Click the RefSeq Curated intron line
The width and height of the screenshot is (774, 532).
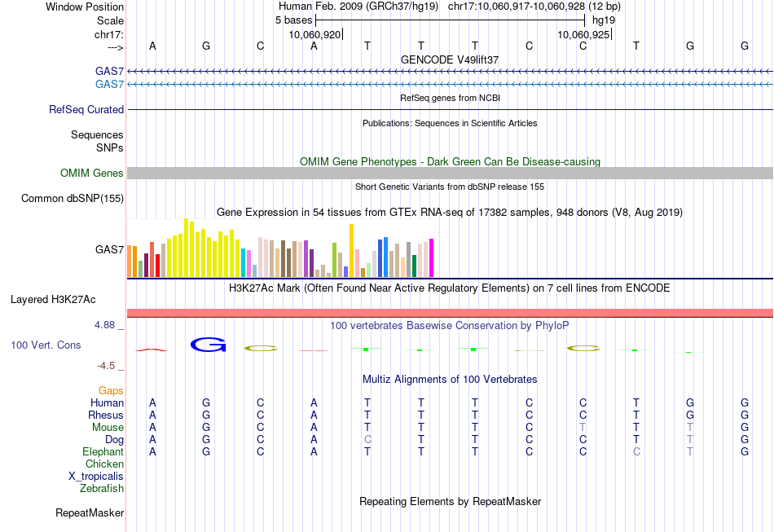click(x=451, y=109)
